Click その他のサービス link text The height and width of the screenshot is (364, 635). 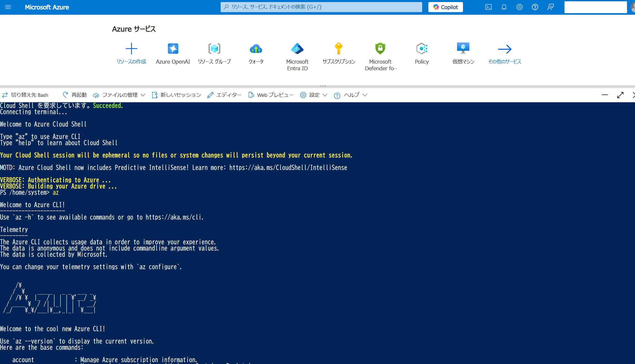(505, 61)
